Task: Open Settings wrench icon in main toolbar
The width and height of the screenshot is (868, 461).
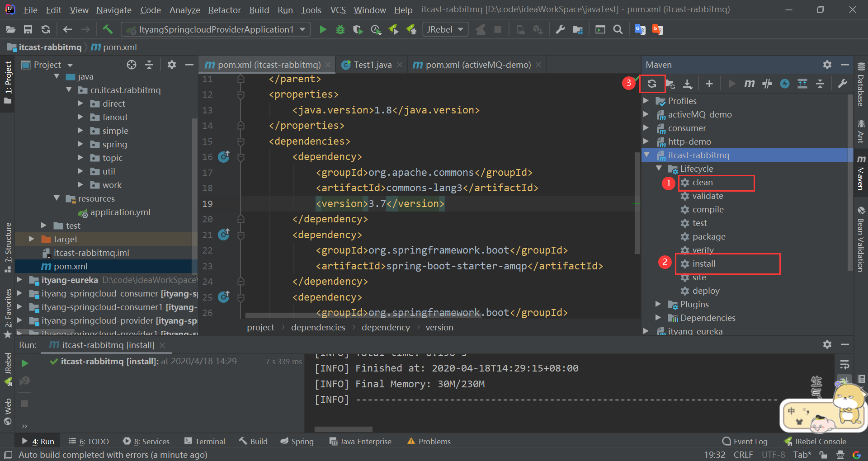Action: [x=560, y=30]
